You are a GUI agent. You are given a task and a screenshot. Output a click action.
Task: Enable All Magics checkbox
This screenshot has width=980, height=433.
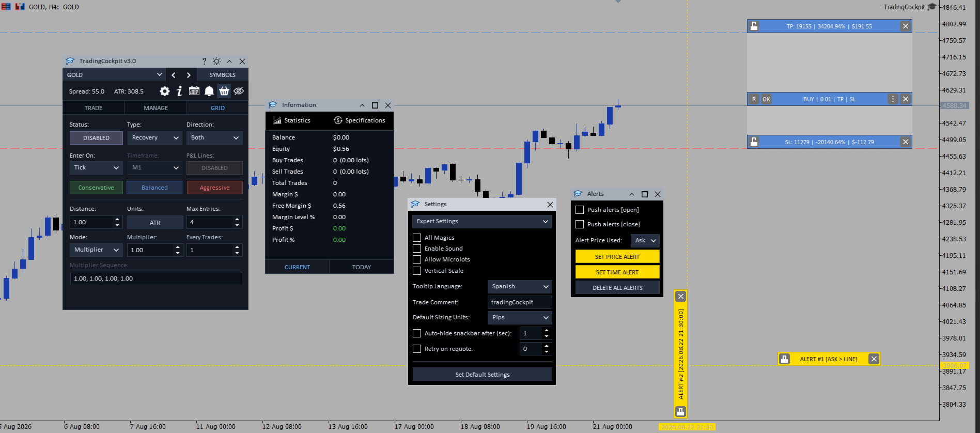pyautogui.click(x=417, y=238)
